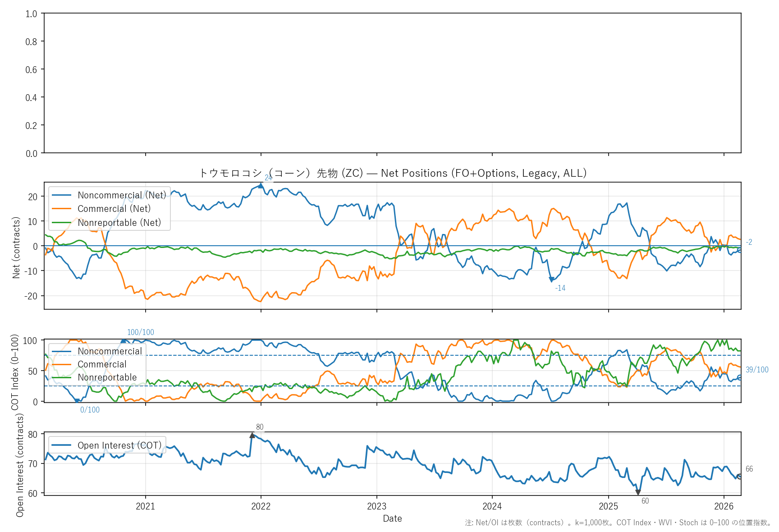Click the 39/100 annotation beside the COT Index panel

pyautogui.click(x=757, y=370)
